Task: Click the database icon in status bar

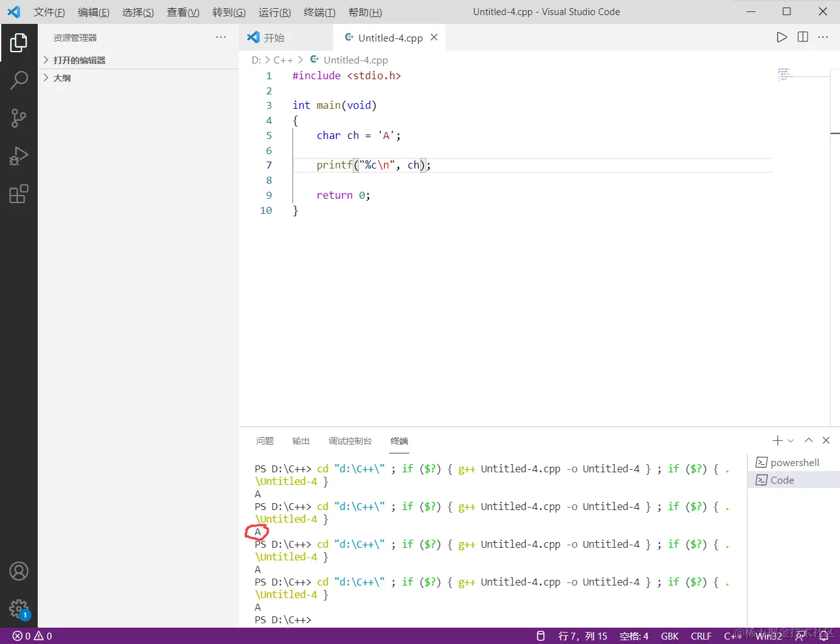Action: click(540, 636)
